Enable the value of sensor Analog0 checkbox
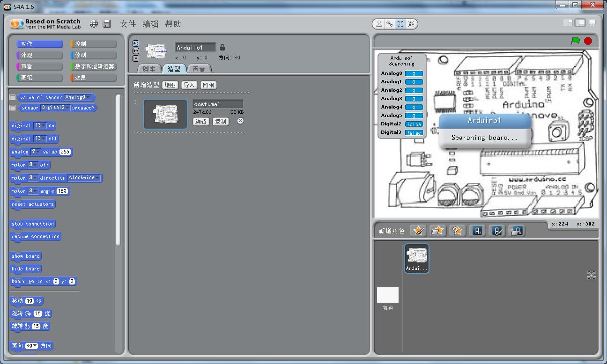This screenshot has width=607, height=364. pos(13,97)
